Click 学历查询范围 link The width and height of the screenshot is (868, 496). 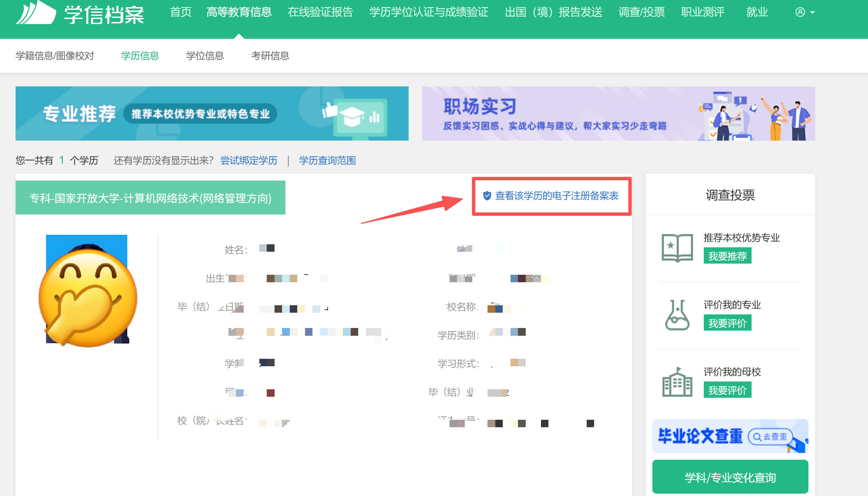click(x=327, y=161)
